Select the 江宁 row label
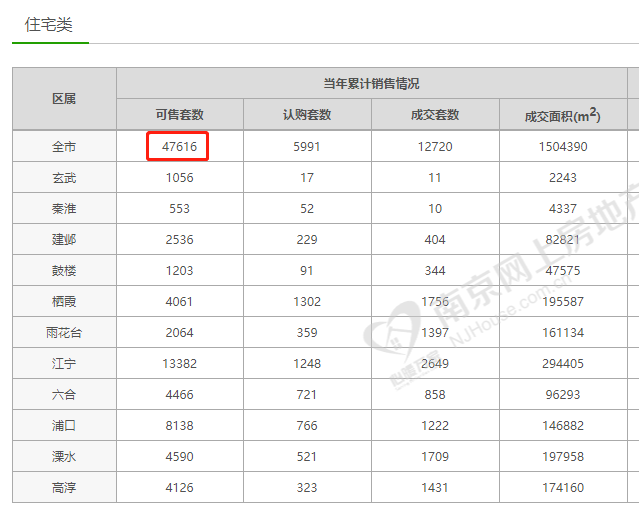The width and height of the screenshot is (639, 528). pos(64,363)
